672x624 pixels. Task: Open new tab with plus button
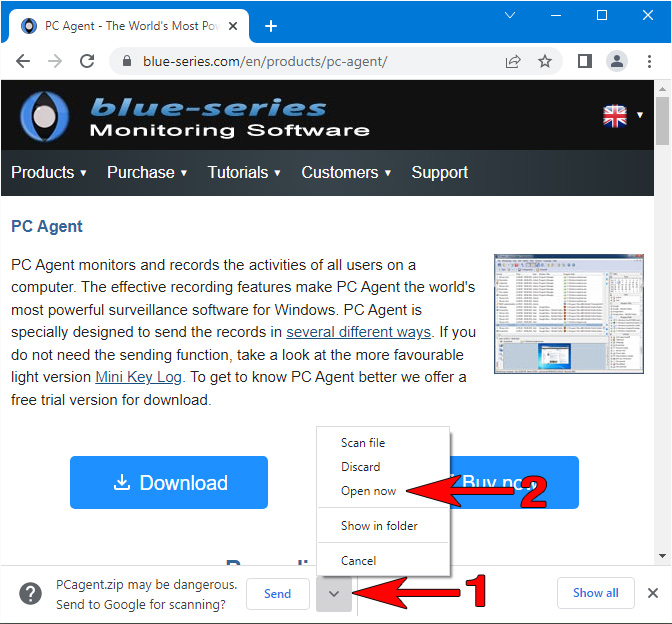pyautogui.click(x=271, y=26)
